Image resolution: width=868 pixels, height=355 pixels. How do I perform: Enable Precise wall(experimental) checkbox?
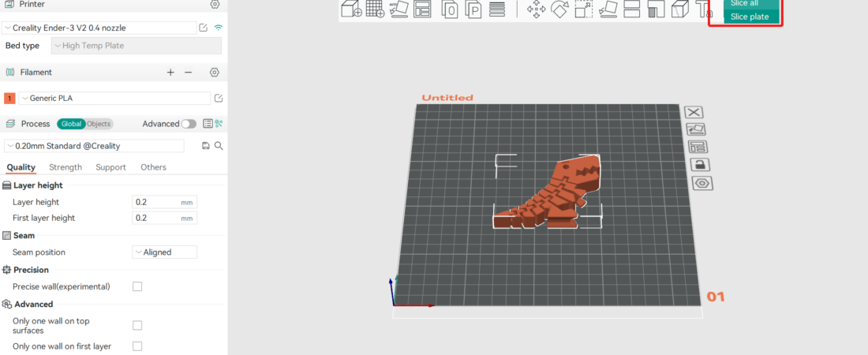(x=137, y=286)
